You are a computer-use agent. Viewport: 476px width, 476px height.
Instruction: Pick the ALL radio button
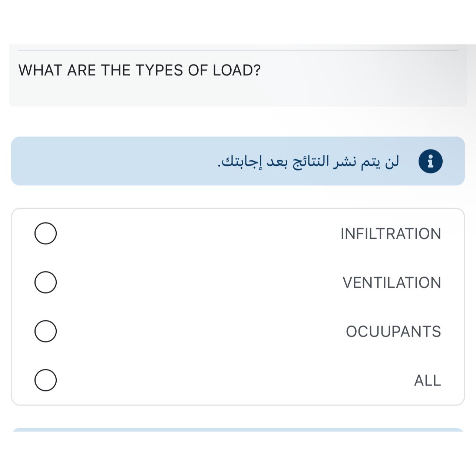pos(46,380)
